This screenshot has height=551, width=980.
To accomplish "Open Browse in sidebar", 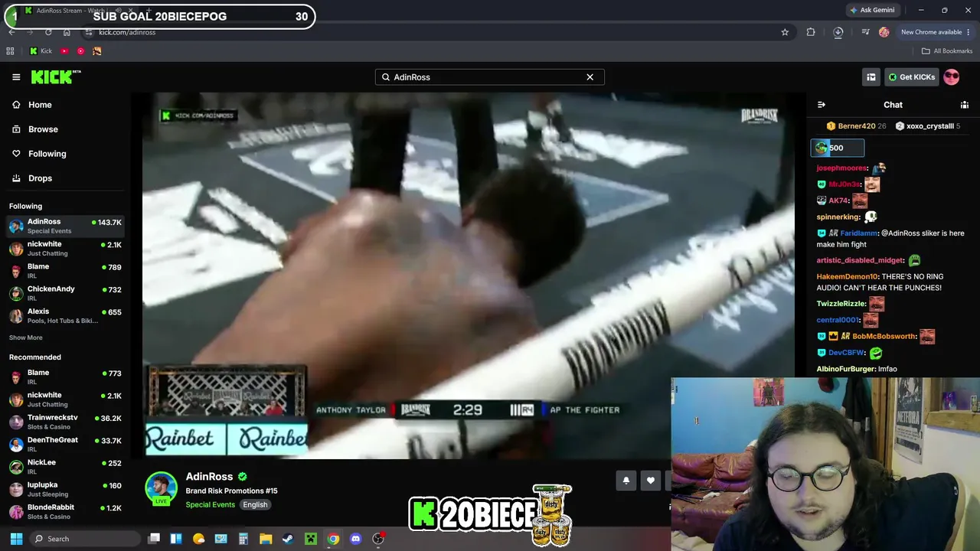I will coord(43,129).
